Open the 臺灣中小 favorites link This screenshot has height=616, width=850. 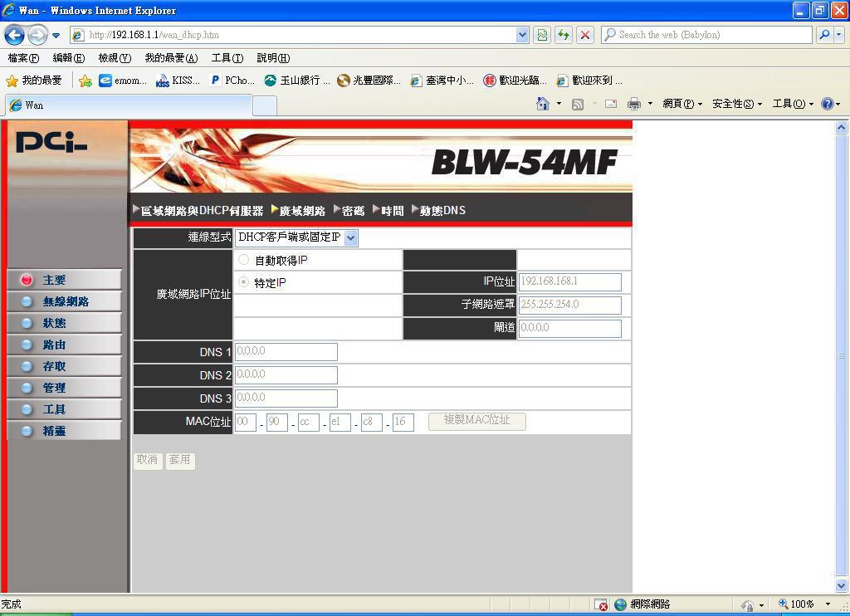[442, 81]
